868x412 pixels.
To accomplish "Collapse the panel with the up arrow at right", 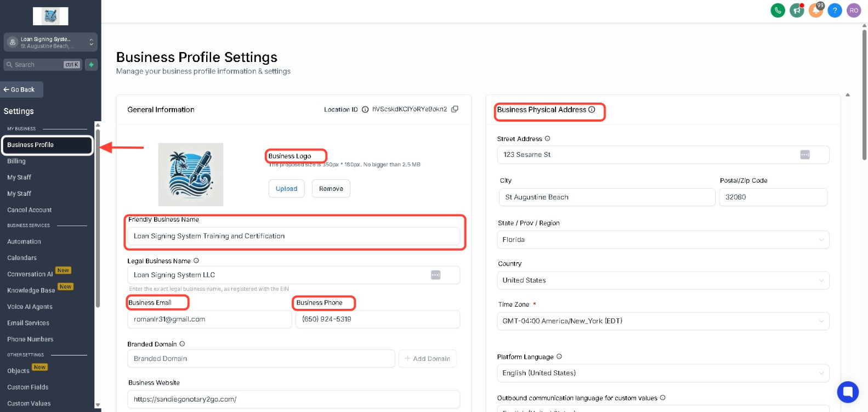I will pos(848,95).
